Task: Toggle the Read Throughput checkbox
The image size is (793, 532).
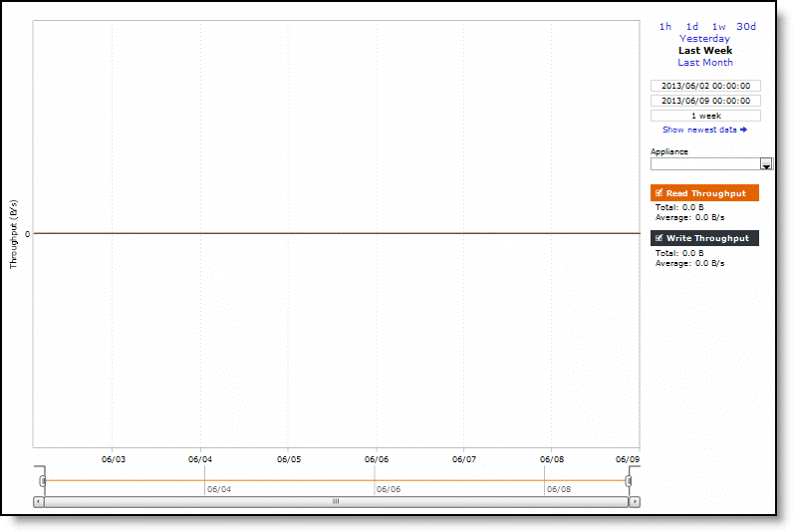Action: tap(659, 192)
